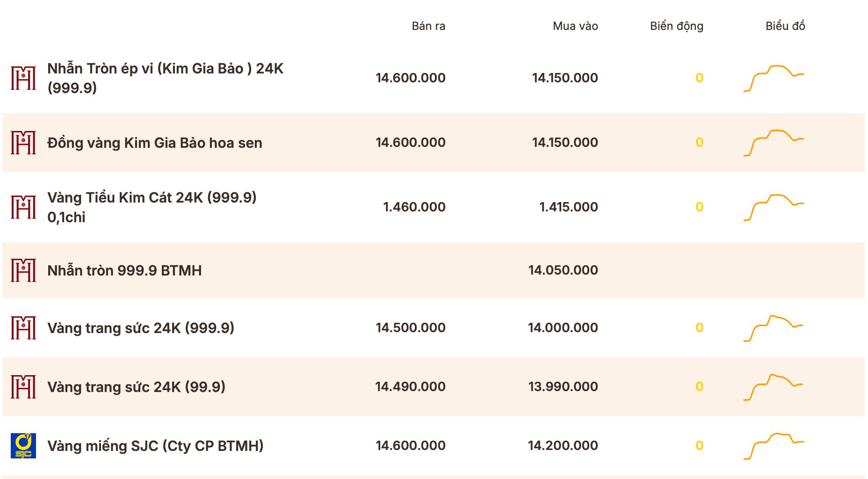Click the logo beside Vàng trang sức 24K (999.9)
Screen dimensions: 868x479
tap(23, 328)
